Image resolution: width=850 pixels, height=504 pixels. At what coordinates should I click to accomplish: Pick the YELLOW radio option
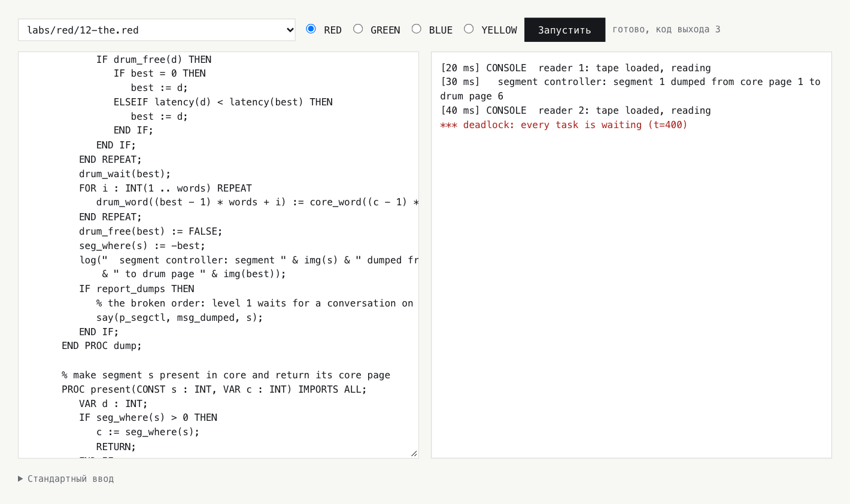[469, 29]
